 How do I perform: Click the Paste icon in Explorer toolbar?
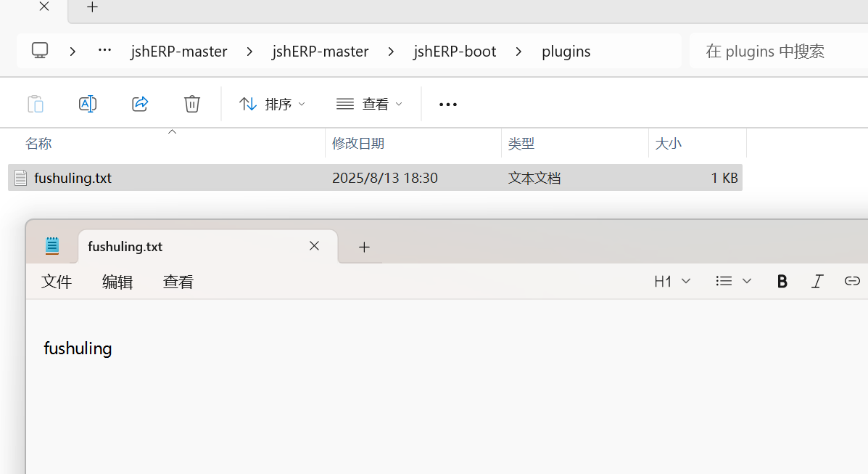(x=36, y=104)
